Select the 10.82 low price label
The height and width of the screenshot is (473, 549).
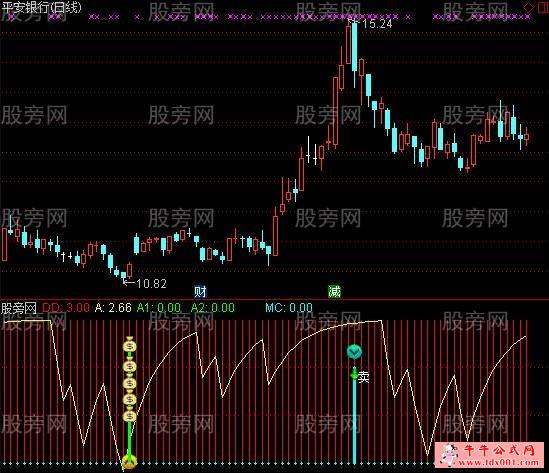point(151,284)
